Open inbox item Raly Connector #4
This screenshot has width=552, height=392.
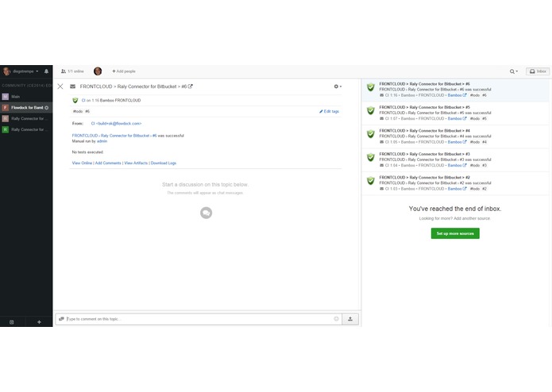pyautogui.click(x=456, y=136)
